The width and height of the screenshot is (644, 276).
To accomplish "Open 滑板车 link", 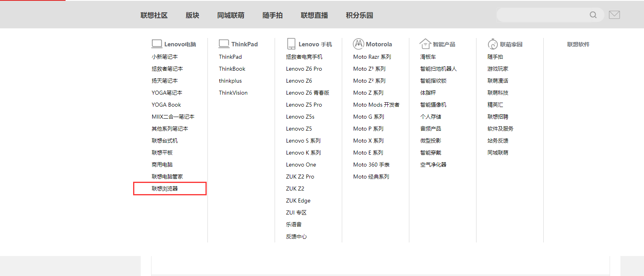I will pyautogui.click(x=428, y=57).
